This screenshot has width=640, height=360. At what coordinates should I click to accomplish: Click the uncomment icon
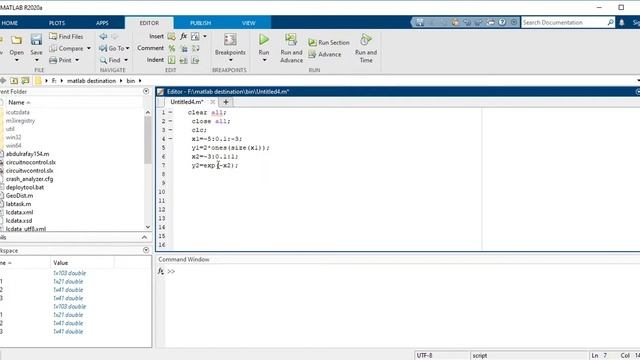pyautogui.click(x=184, y=48)
